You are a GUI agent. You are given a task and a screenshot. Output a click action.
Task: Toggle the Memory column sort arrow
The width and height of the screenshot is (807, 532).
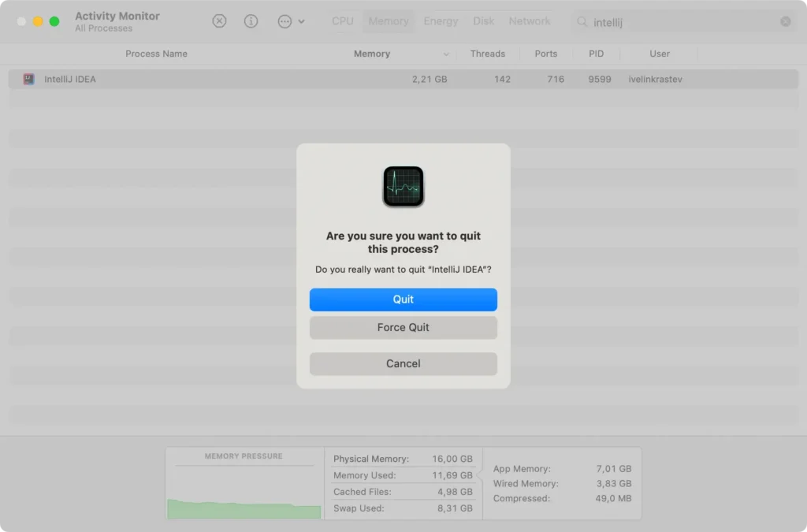point(446,54)
